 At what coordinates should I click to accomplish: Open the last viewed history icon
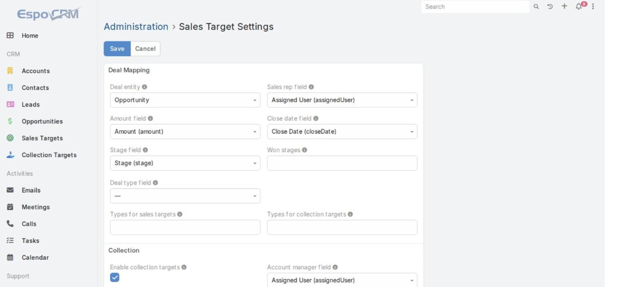click(550, 7)
